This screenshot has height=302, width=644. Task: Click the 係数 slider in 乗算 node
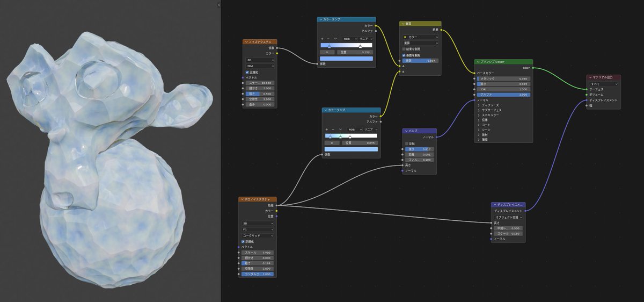(421, 61)
